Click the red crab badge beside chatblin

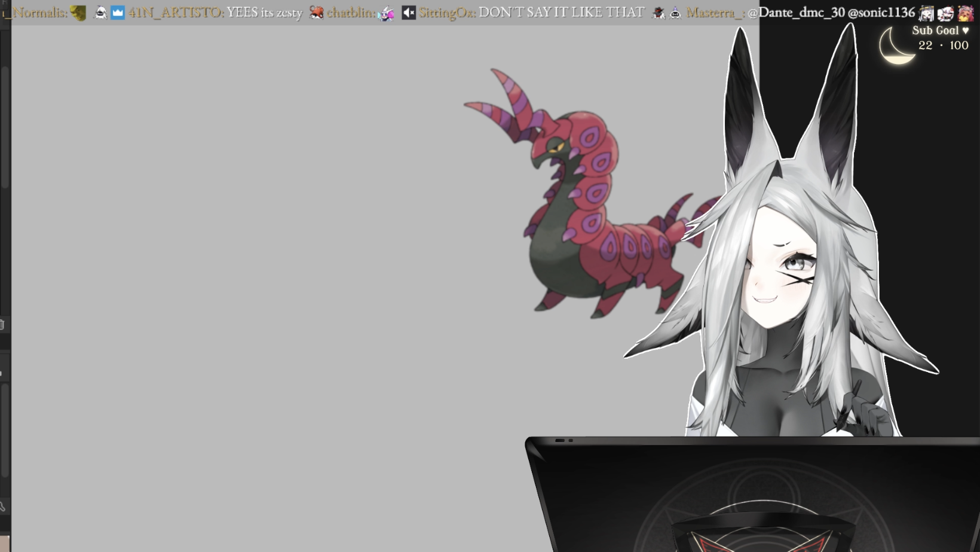317,13
